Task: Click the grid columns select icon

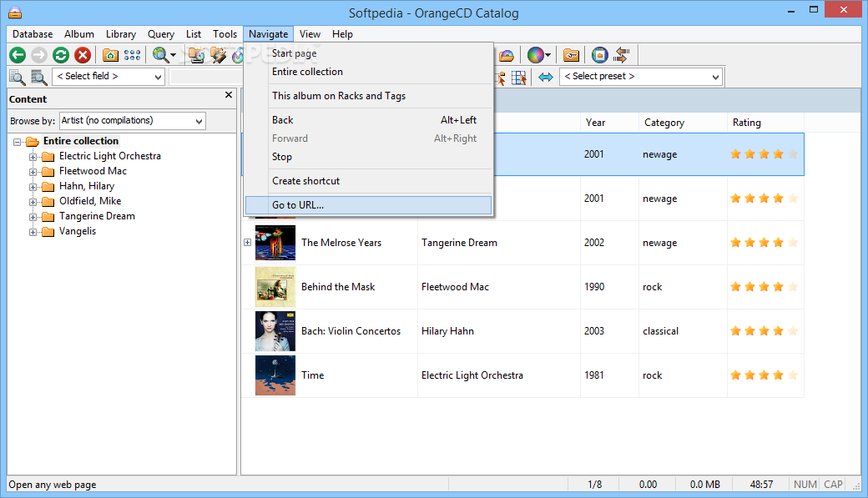Action: click(x=518, y=78)
